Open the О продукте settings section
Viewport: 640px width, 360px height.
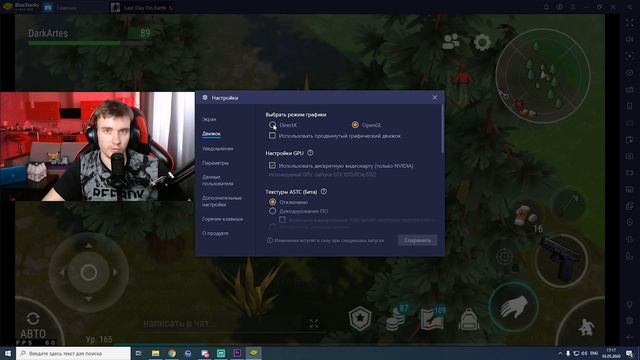tap(215, 233)
